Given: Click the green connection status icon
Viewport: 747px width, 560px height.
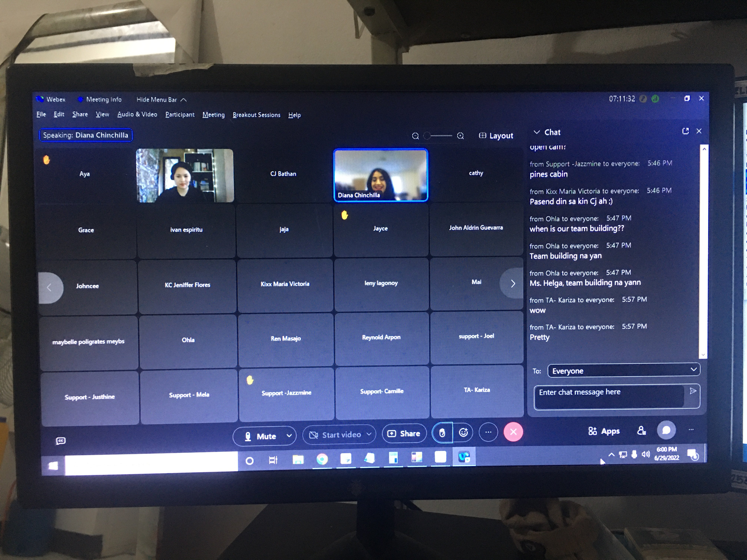Looking at the screenshot, I should [x=655, y=99].
